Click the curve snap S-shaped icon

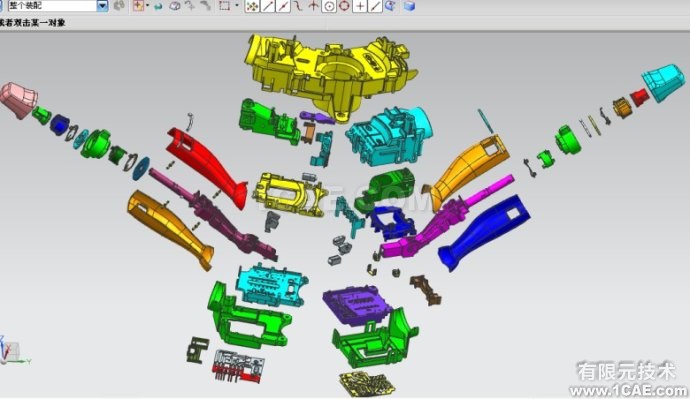coord(299,6)
